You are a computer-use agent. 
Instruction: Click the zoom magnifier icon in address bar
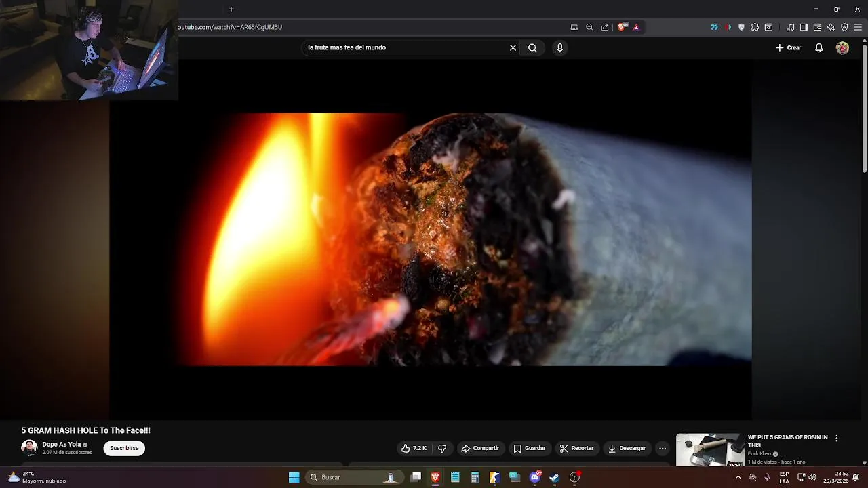589,27
